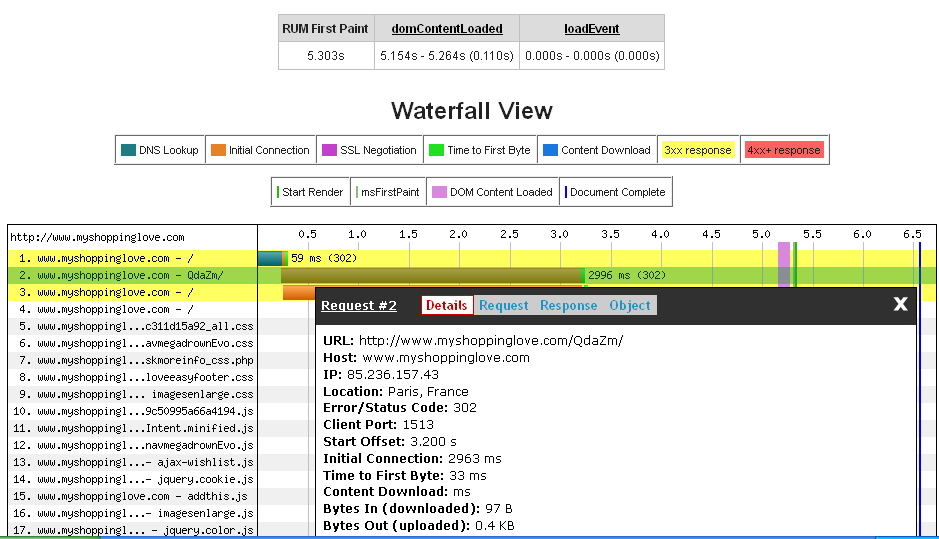Image resolution: width=939 pixels, height=539 pixels.
Task: Click the 4xx+ response red legend label
Action: tap(783, 150)
